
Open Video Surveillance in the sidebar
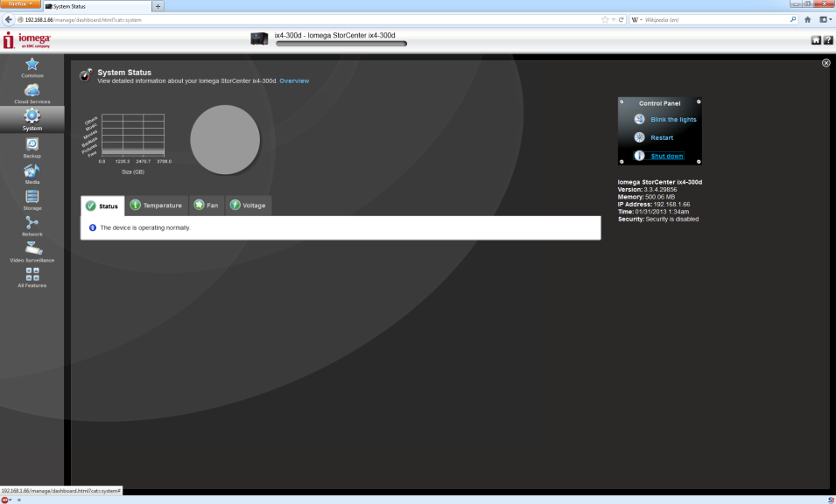point(32,252)
